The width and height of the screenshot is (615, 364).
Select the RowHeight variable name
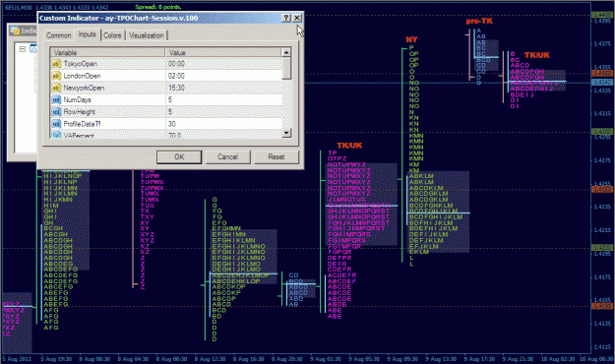tap(80, 112)
